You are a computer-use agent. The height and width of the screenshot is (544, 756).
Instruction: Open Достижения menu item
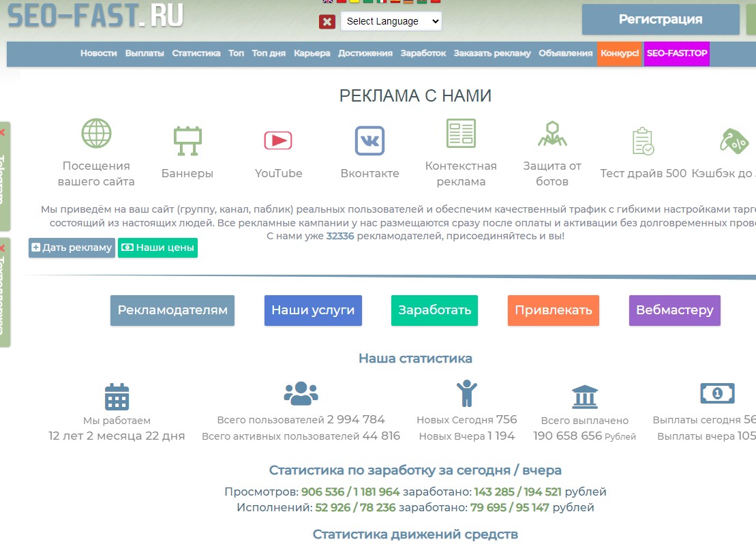point(365,53)
